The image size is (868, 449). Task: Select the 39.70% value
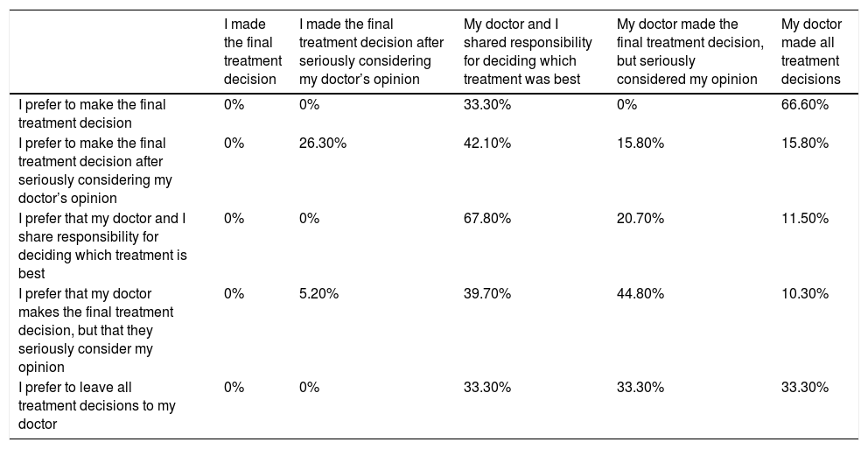click(487, 293)
